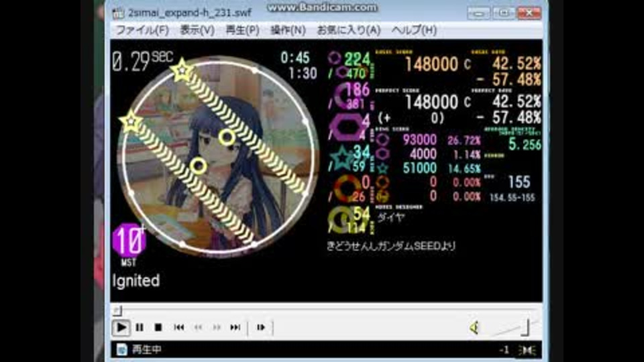Click the 5.256 green value

525,145
